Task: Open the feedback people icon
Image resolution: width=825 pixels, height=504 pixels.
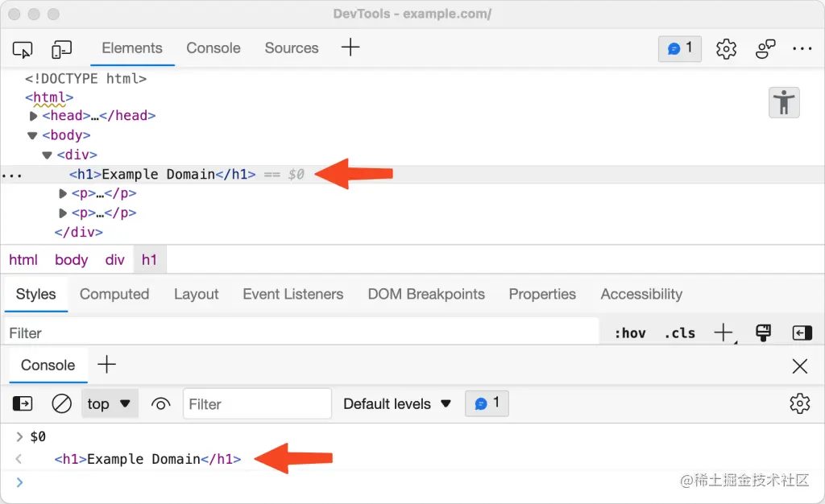Action: pyautogui.click(x=765, y=49)
